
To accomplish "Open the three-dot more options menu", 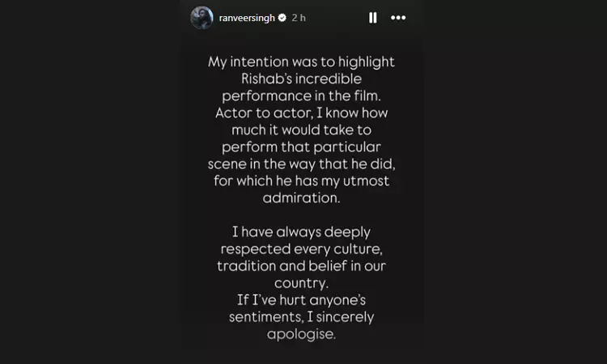I will click(x=398, y=18).
